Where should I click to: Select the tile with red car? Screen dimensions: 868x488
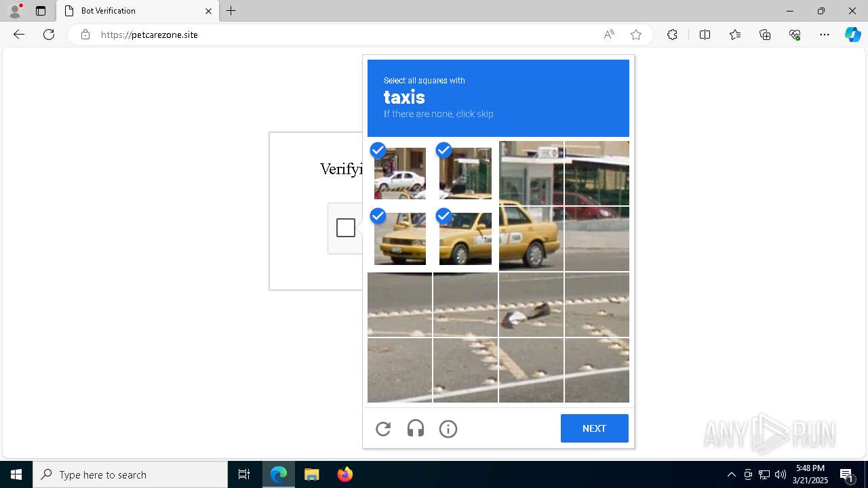tap(597, 174)
